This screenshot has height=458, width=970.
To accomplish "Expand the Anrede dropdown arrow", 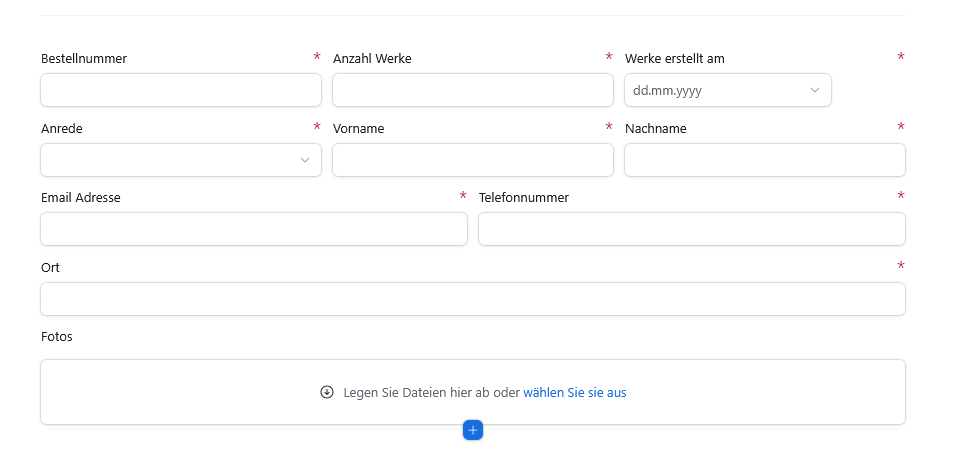I will click(x=304, y=160).
